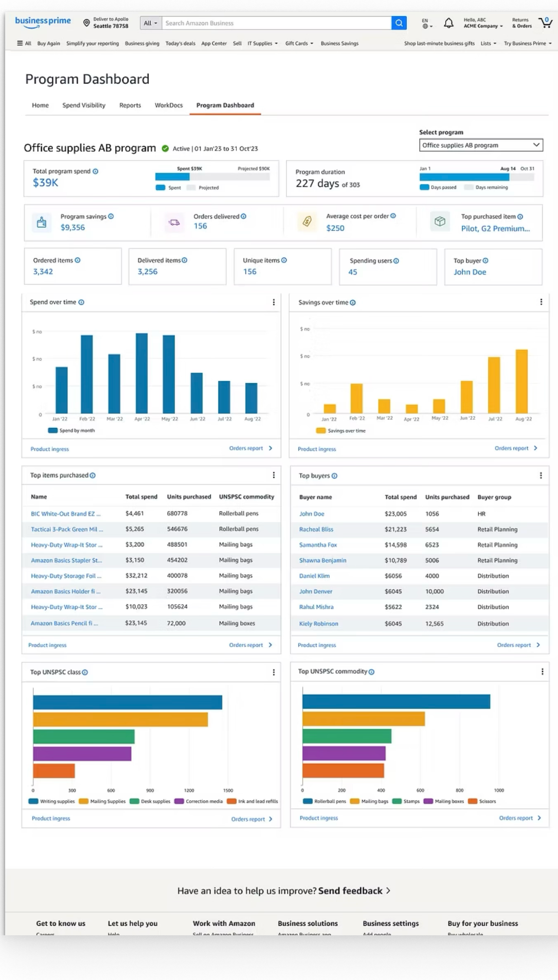Open Top buyers kebab menu
This screenshot has height=980, width=558.
click(541, 476)
